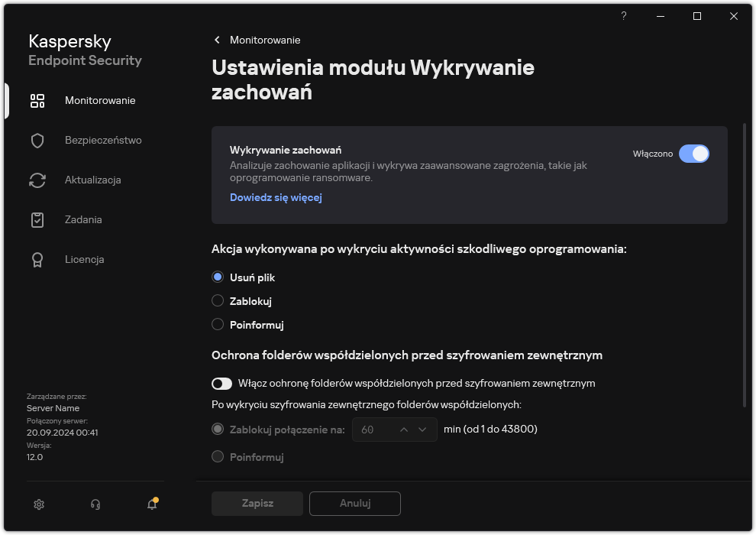Open the Dowiedz się więcej link
The height and width of the screenshot is (535, 756).
(276, 197)
